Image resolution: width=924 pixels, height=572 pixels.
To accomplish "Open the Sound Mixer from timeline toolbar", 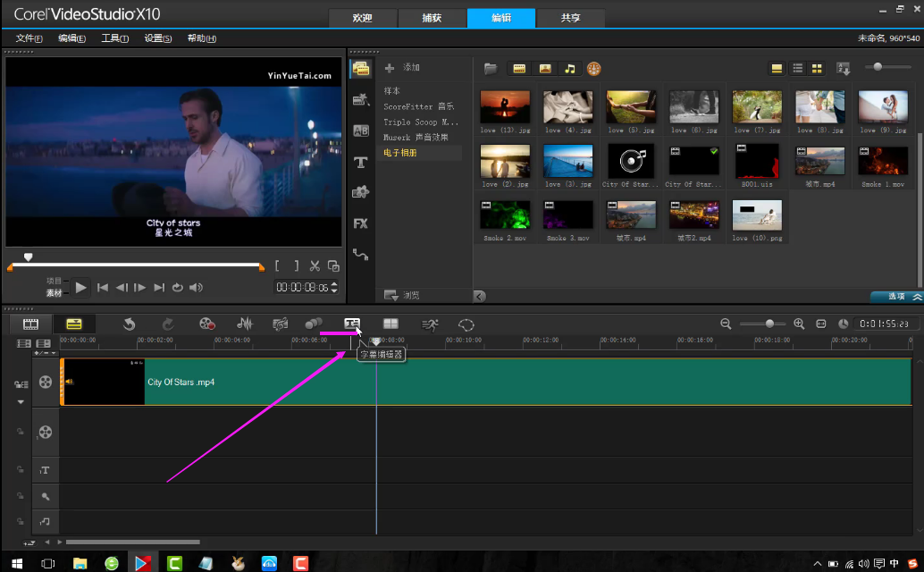I will (244, 324).
